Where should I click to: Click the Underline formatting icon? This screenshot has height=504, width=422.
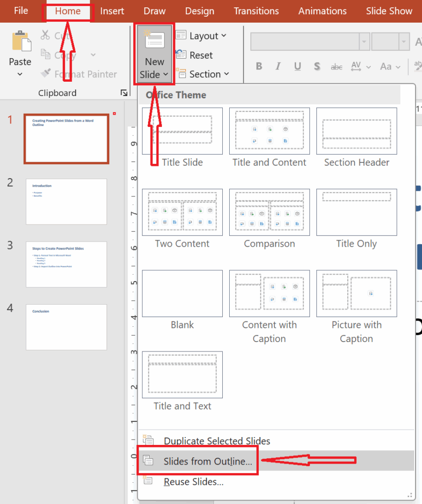coord(298,66)
